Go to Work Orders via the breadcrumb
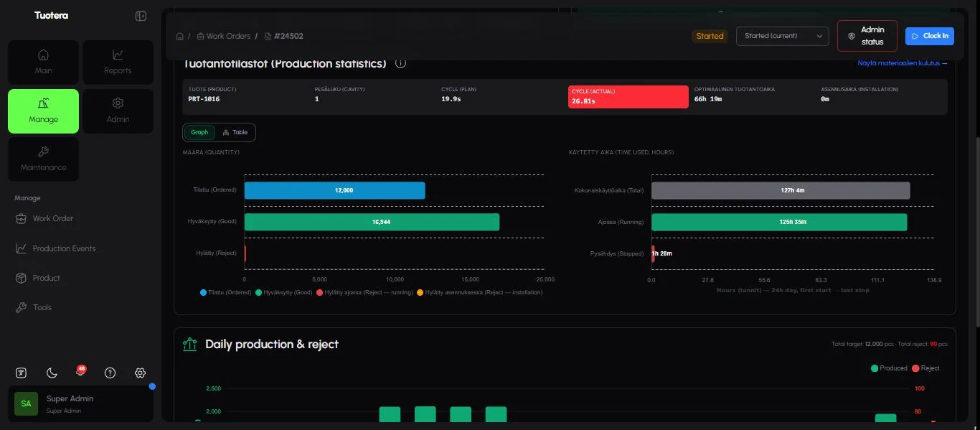The width and height of the screenshot is (980, 430). tap(223, 36)
